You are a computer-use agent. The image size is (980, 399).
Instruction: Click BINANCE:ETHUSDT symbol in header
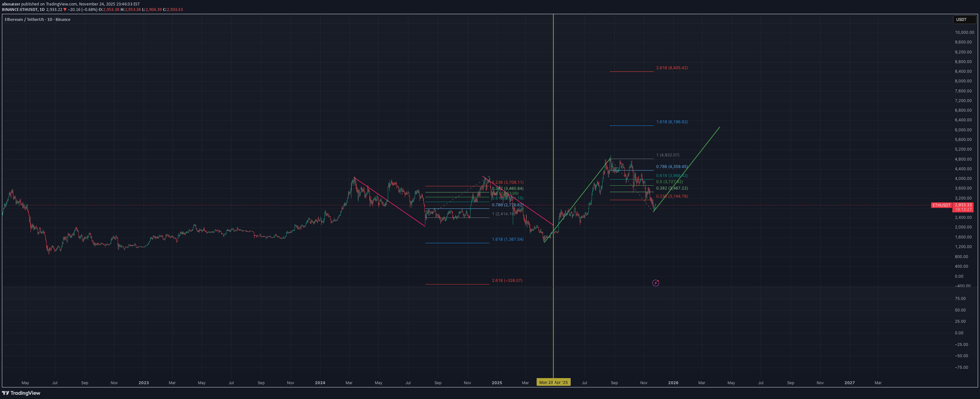point(19,10)
